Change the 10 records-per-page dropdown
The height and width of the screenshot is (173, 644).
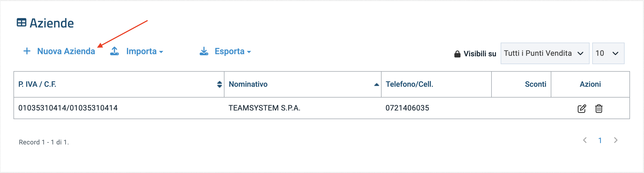608,53
